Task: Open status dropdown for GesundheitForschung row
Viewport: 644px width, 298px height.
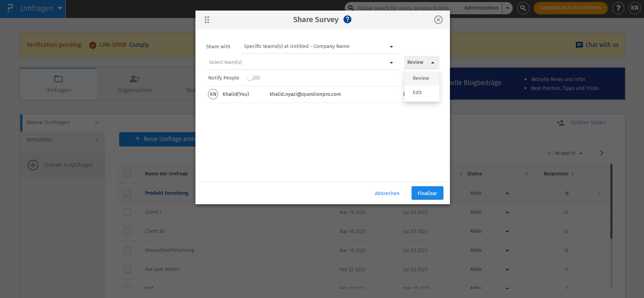Action: 507,250
